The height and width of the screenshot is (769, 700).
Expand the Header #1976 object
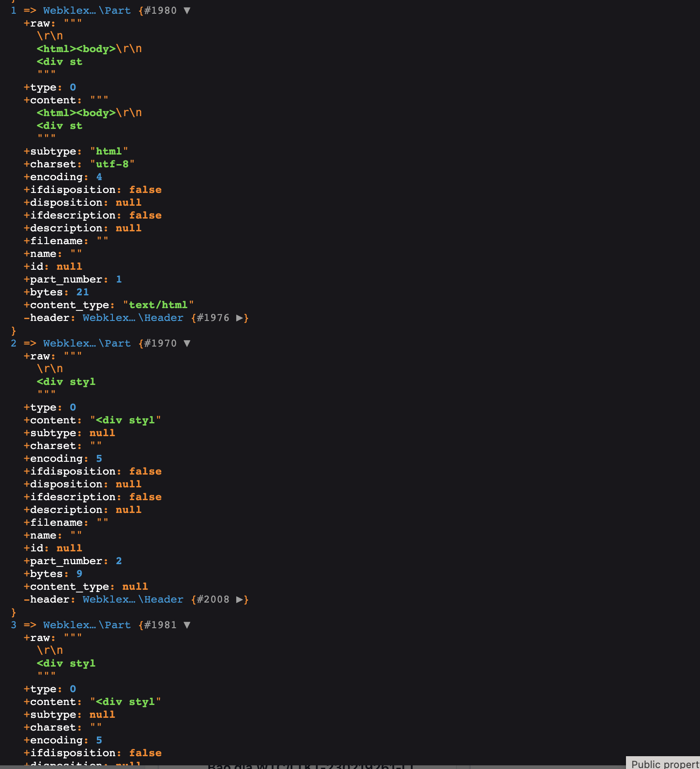click(x=239, y=318)
